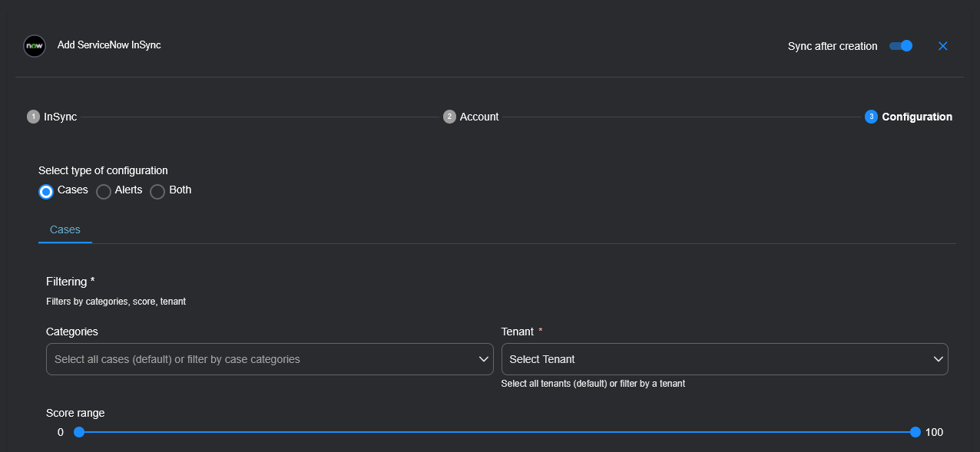Switch to the Cases tab

point(65,229)
